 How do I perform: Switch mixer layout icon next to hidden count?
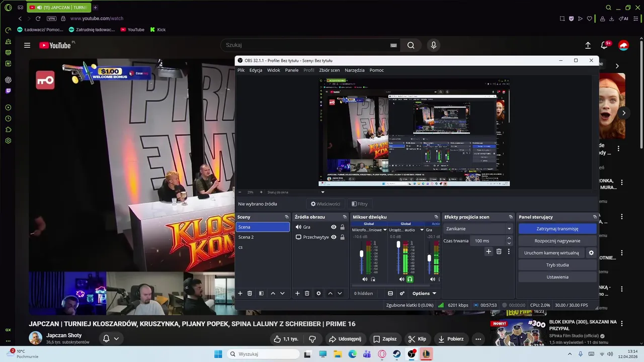coord(390,293)
